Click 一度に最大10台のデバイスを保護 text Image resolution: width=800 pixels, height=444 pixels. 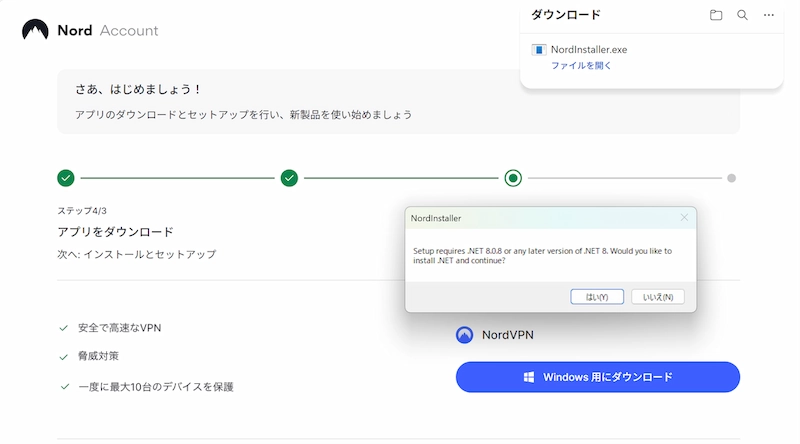156,387
